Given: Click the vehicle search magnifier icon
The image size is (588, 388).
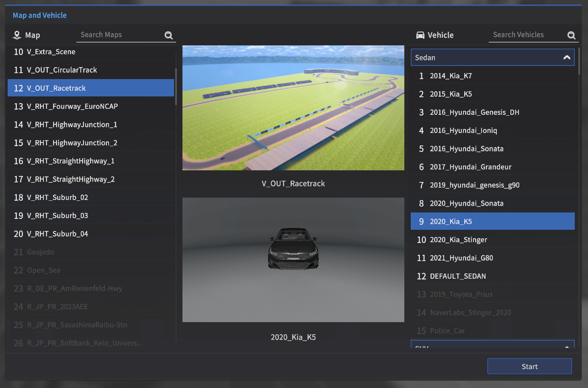Looking at the screenshot, I should (571, 35).
